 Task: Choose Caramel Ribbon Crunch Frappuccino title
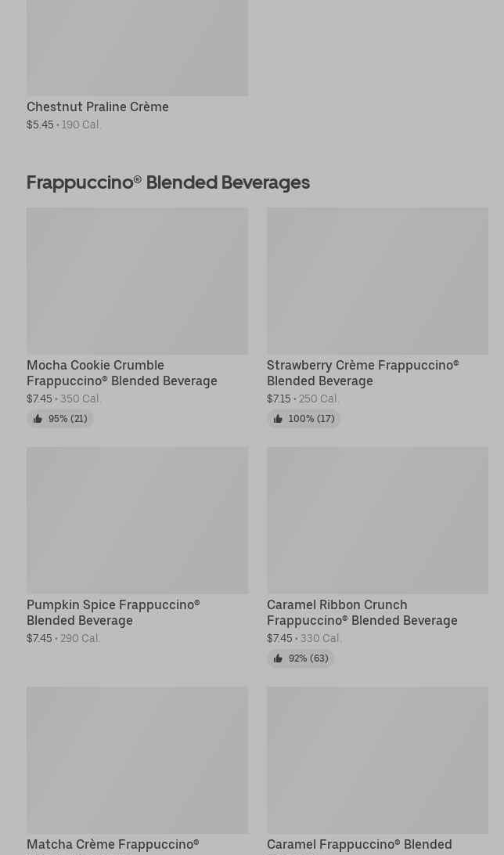coord(362,612)
